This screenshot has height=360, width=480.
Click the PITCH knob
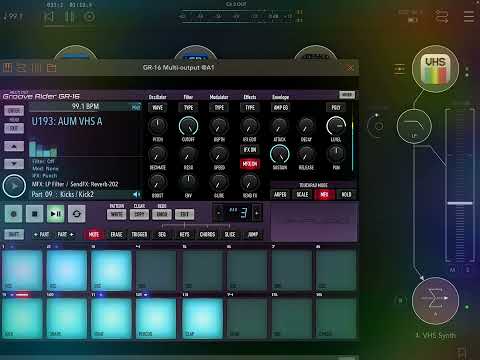click(x=157, y=126)
